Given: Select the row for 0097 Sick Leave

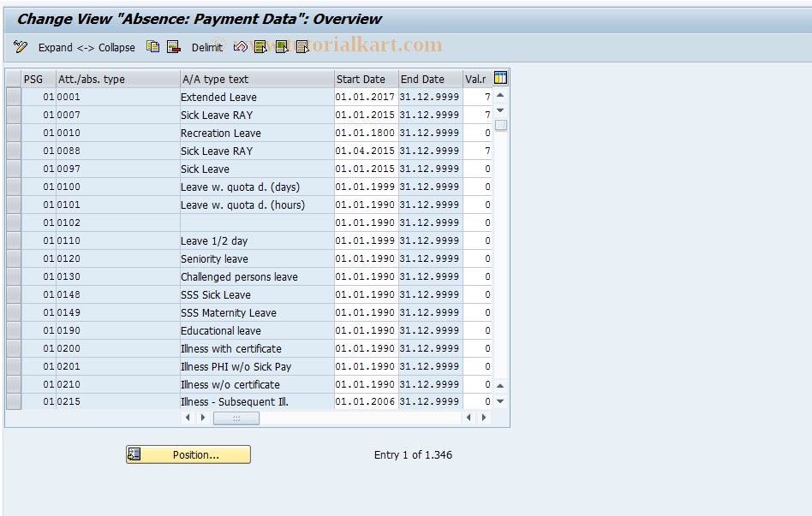Looking at the screenshot, I should [x=14, y=169].
